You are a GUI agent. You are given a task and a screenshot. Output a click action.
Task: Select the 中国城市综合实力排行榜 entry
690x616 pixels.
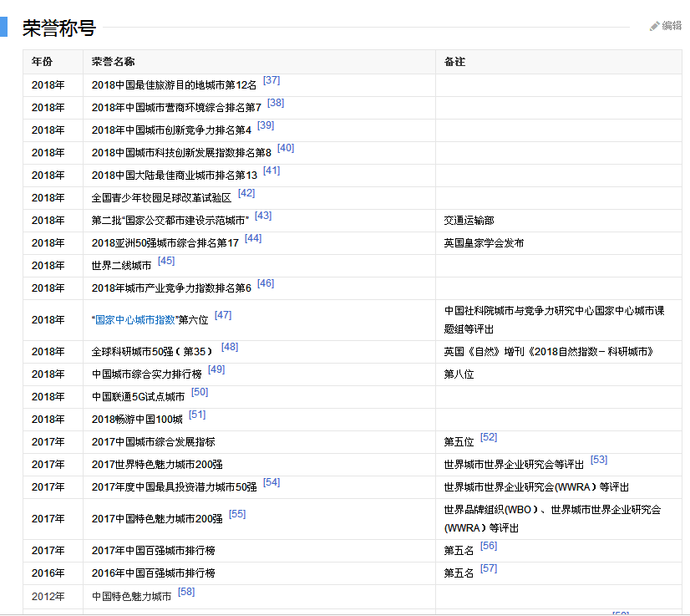(x=146, y=374)
